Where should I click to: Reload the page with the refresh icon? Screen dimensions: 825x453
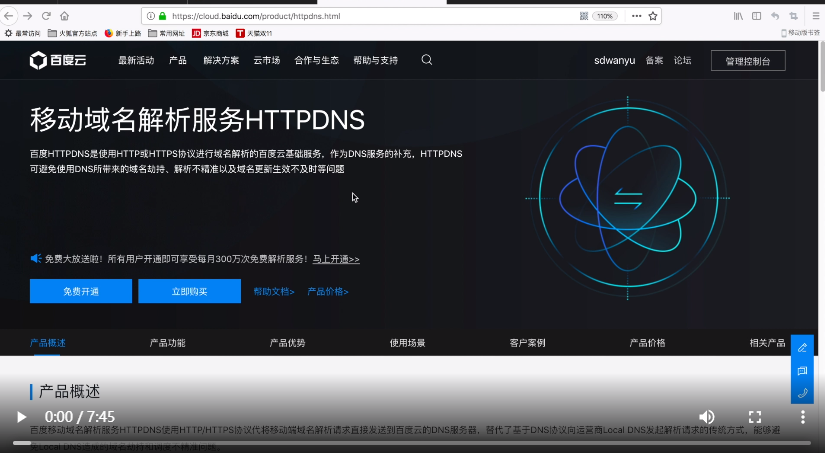pos(46,16)
